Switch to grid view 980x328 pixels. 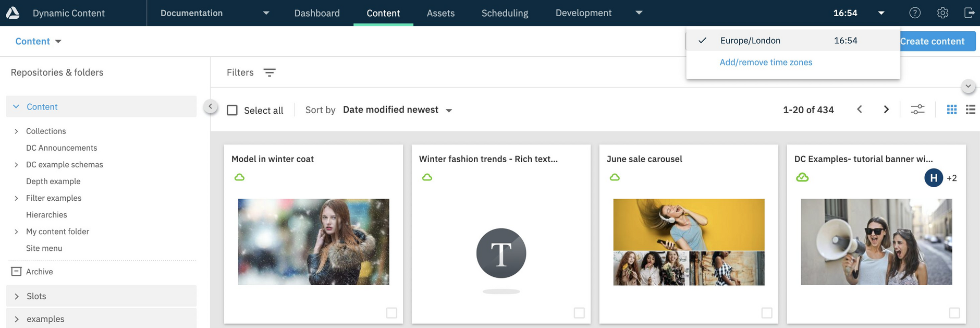(x=951, y=110)
